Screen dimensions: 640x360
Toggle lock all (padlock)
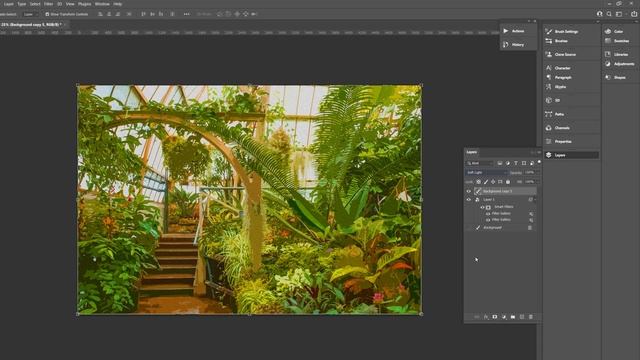[508, 182]
